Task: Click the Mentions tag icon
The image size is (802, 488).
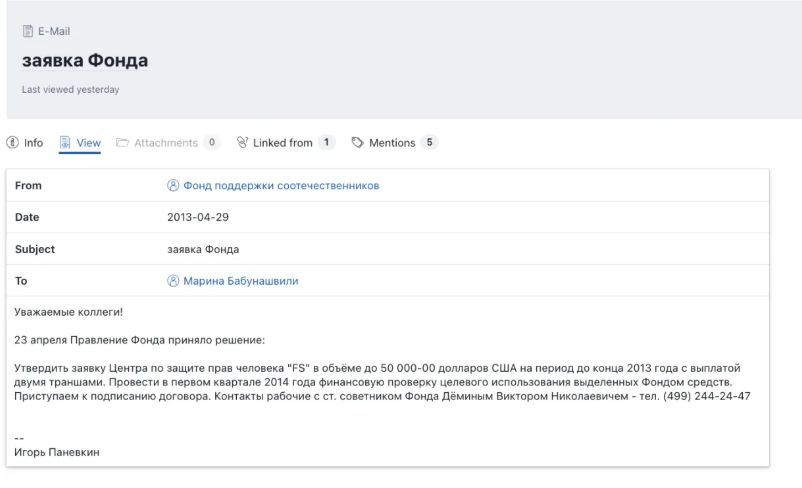Action: [358, 143]
